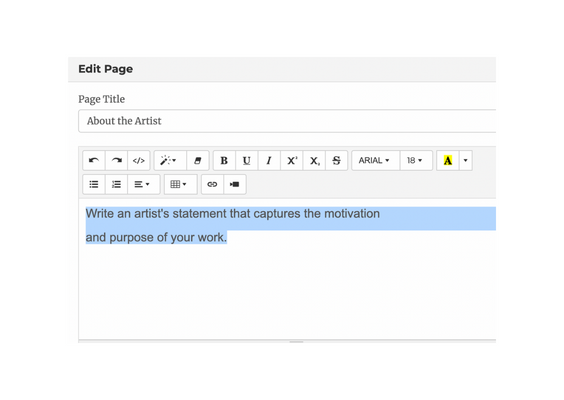564x400 pixels.
Task: Click the undo arrow icon
Action: [x=94, y=160]
